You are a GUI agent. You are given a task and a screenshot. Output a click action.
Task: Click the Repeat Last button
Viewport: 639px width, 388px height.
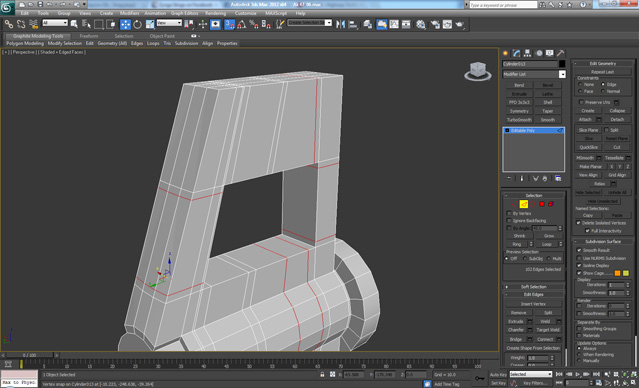[602, 72]
